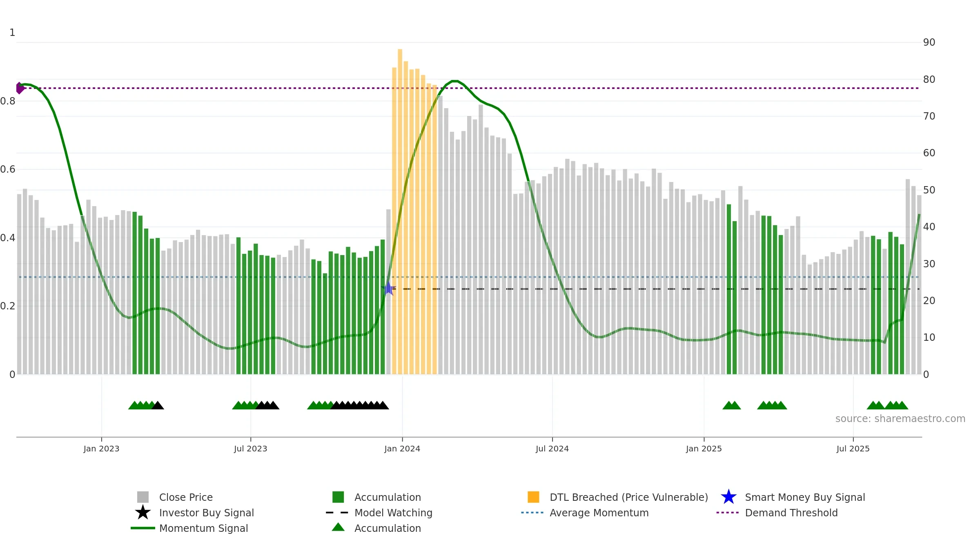Click the purple diamond marker on Demand Threshold line

(x=20, y=88)
